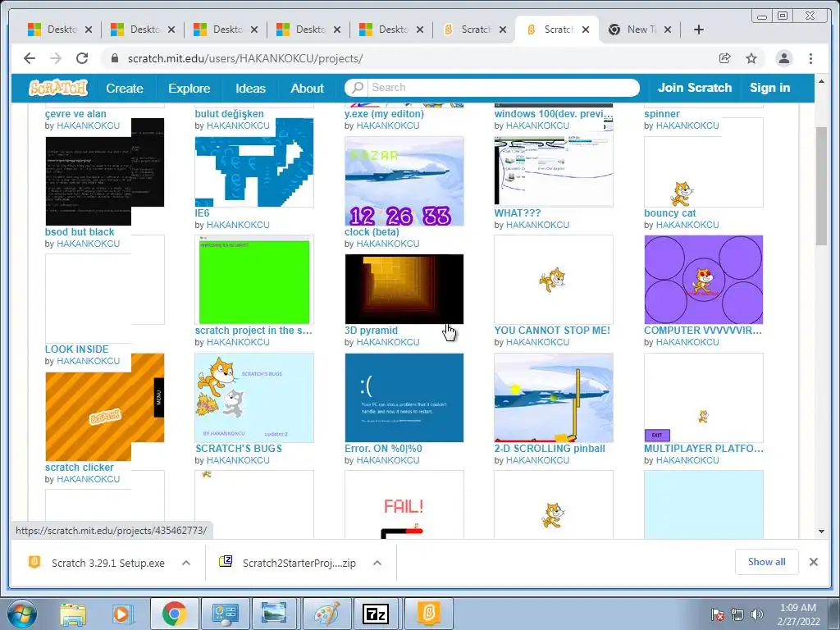Open the MULTIPLAYER PLATFO project thumbnail
Viewport: 840px width, 630px height.
703,398
